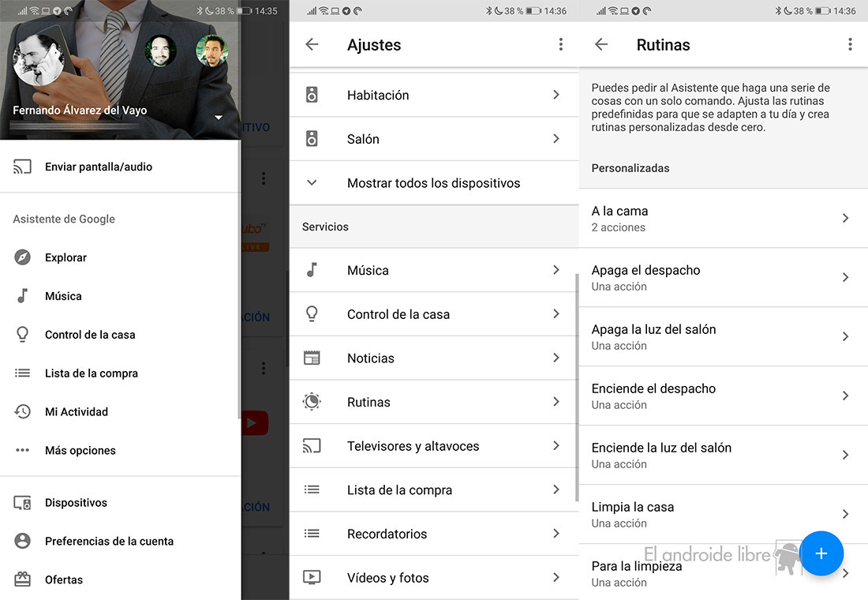Tap the Explorar compass icon
Viewport: 868px width, 600px height.
[x=23, y=257]
